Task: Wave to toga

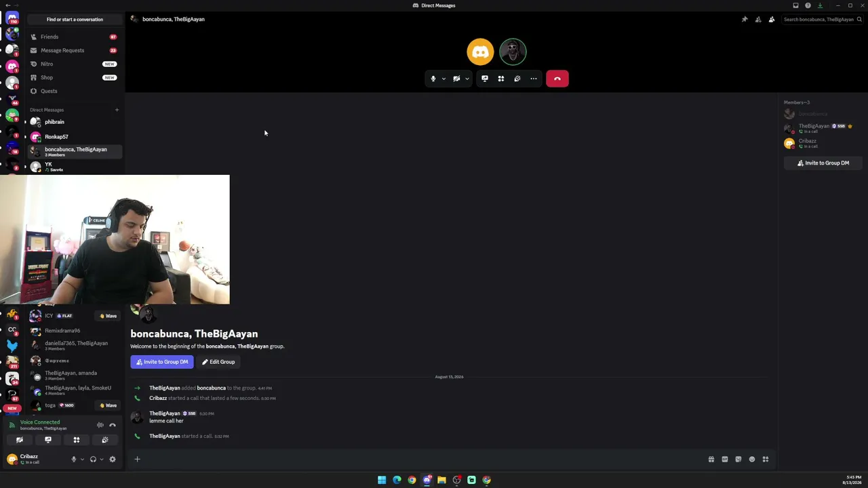Action: 108,405
